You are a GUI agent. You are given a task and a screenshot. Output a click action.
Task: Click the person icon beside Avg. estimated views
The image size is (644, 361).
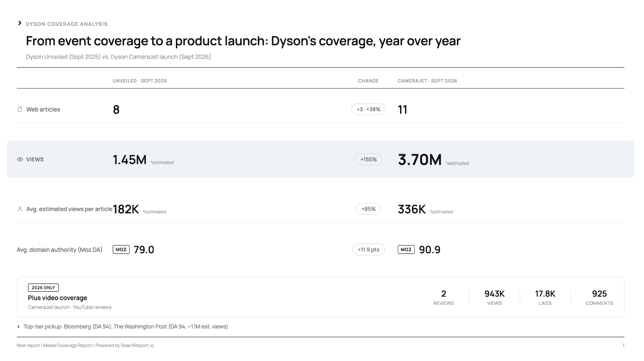(x=20, y=209)
